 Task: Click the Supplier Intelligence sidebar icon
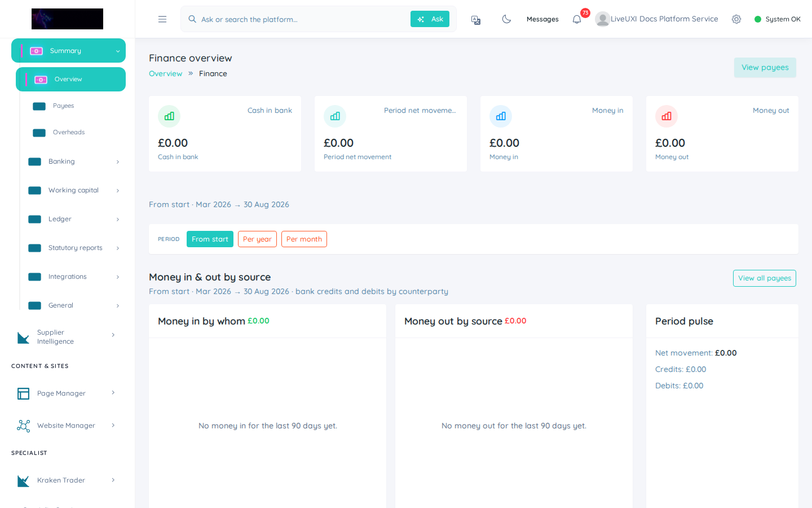24,337
